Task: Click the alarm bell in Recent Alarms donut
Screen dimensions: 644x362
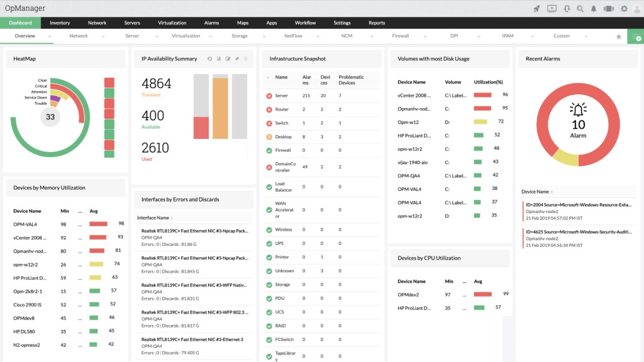Action: click(x=578, y=109)
